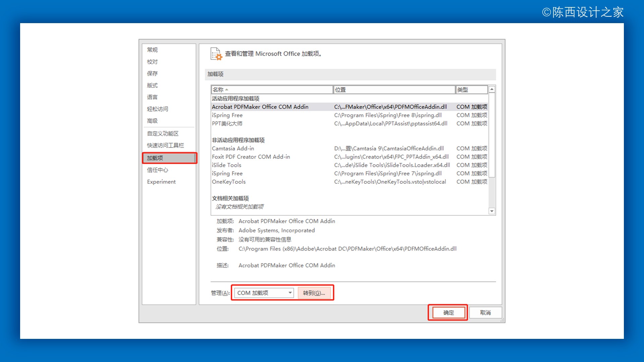Click the add-ins list scrollbar thumb
Screen dimensions: 644x362
pyautogui.click(x=492, y=135)
